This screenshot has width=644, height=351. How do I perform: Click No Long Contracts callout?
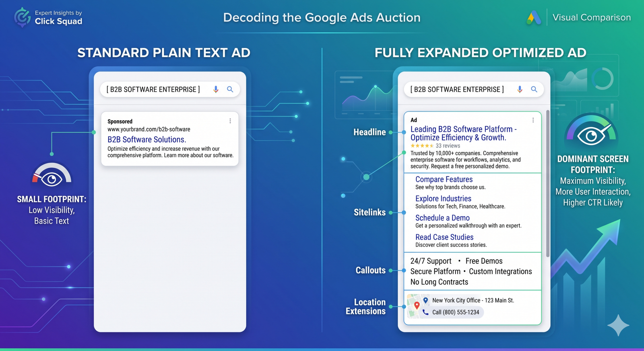[x=439, y=282]
